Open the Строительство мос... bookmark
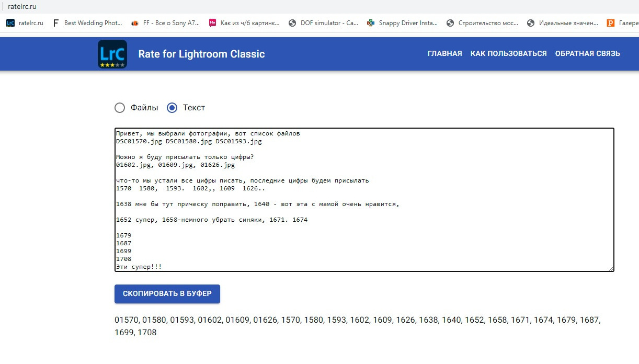This screenshot has height=364, width=639. click(482, 23)
